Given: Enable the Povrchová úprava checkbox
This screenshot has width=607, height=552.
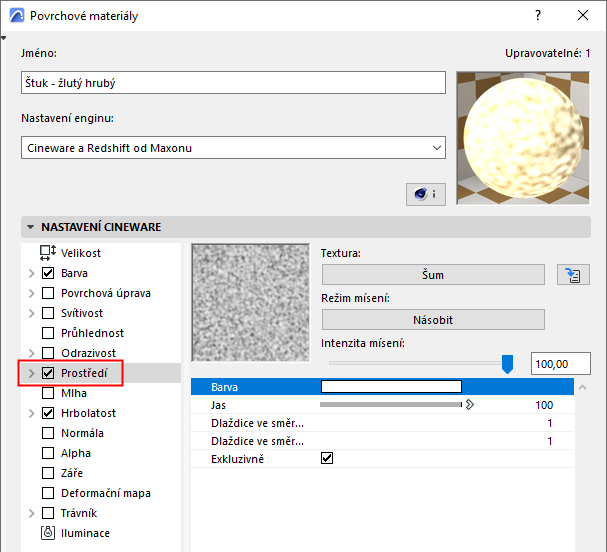Looking at the screenshot, I should [48, 293].
